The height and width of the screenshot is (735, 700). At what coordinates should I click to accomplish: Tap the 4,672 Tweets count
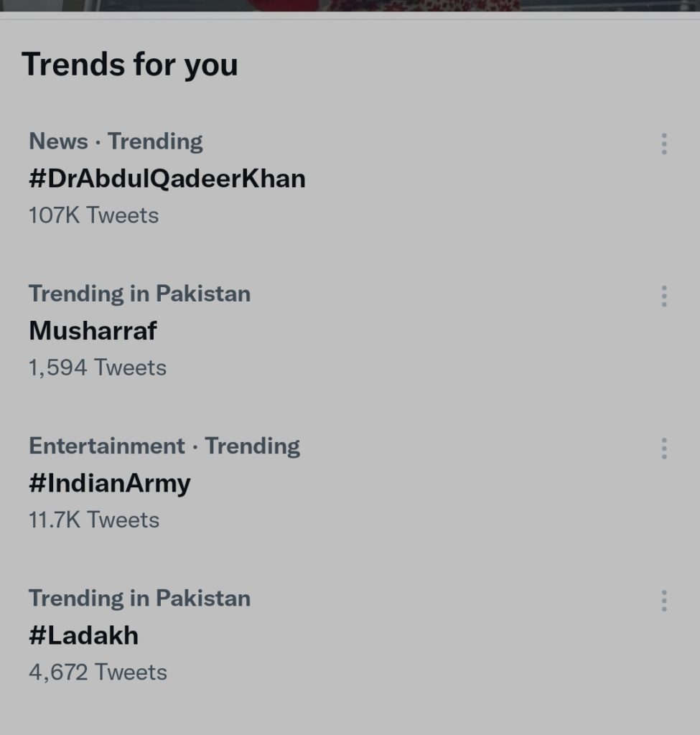click(x=98, y=672)
